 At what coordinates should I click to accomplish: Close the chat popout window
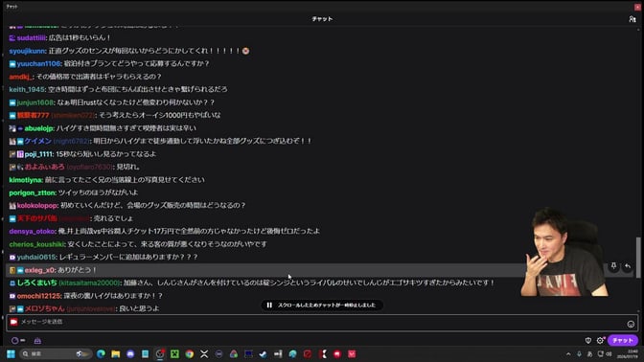638,7
